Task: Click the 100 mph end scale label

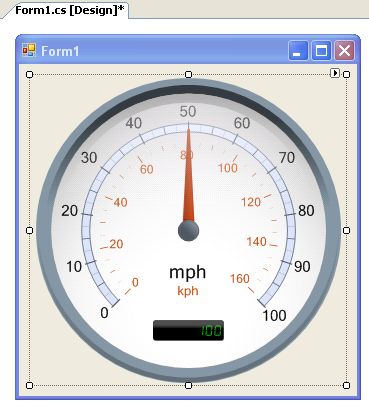Action: coord(274,315)
